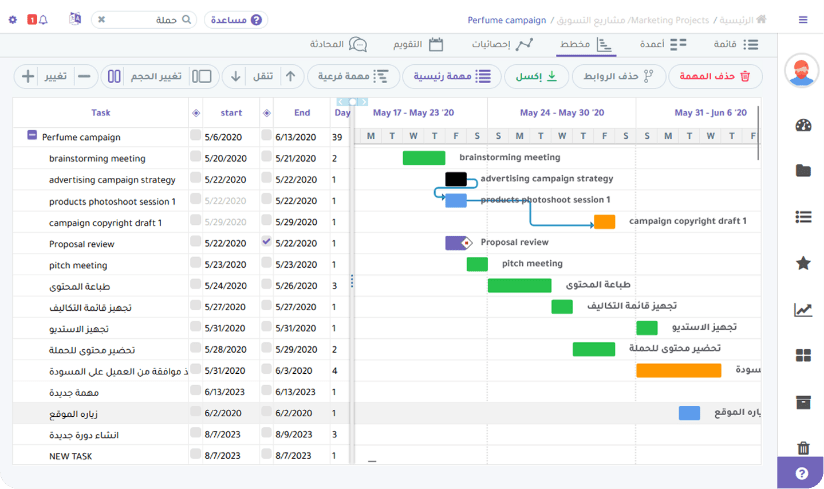Screen dimensions: 824x489
Task: Select the green brainstorming meeting Gantt bar
Action: point(424,158)
